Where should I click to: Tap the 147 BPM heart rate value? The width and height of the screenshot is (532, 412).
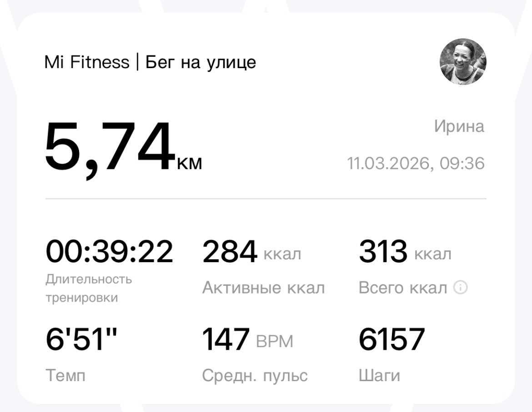[x=248, y=339]
